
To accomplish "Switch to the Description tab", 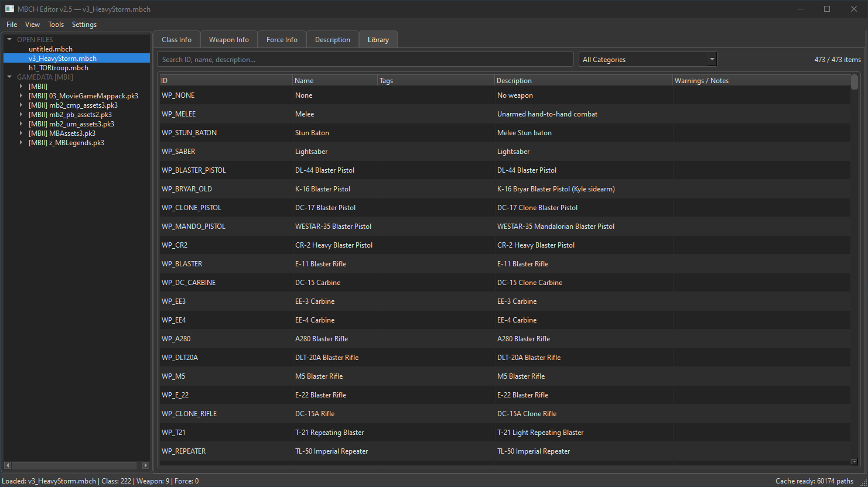I will [x=333, y=40].
